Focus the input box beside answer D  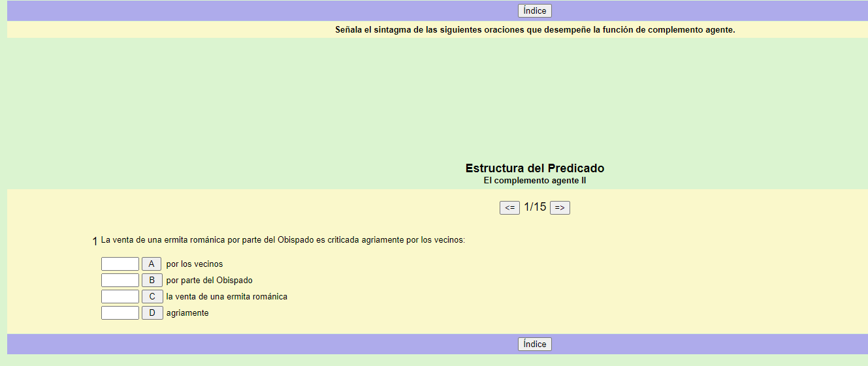[x=120, y=313]
